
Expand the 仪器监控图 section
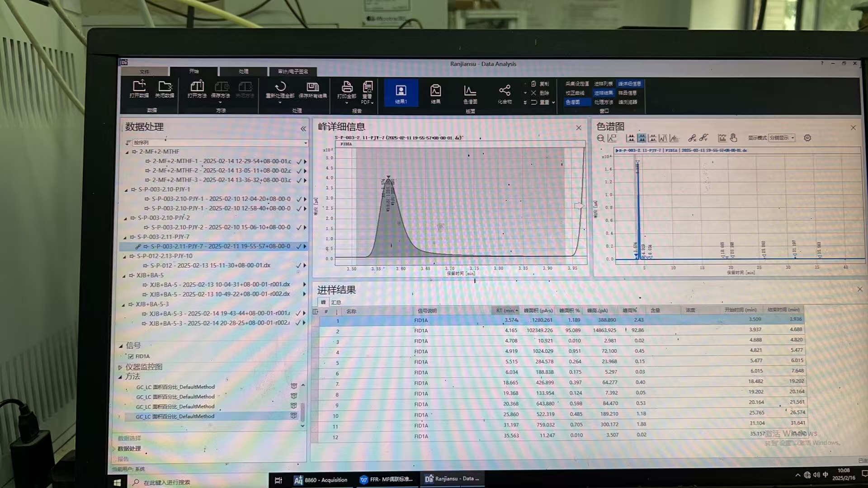click(120, 367)
